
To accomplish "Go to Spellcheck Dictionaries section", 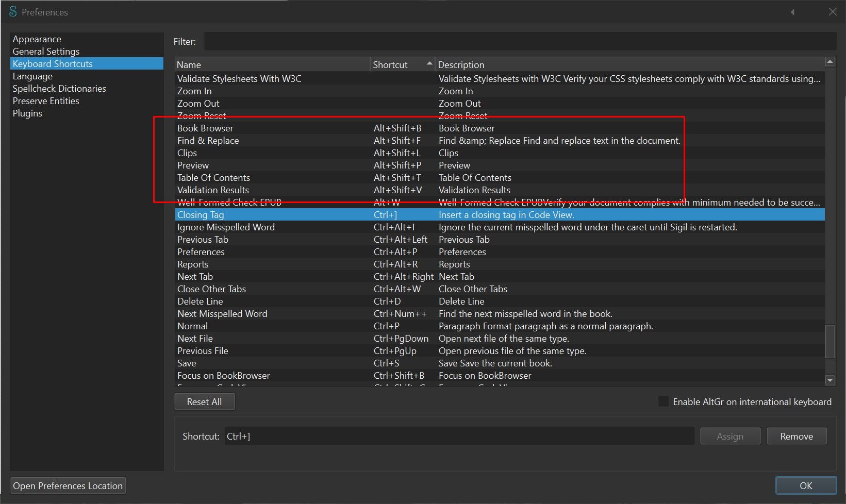I will (x=59, y=89).
